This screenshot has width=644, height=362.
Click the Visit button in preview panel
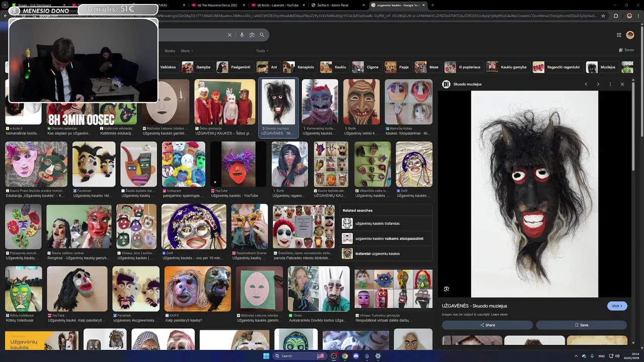(617, 306)
